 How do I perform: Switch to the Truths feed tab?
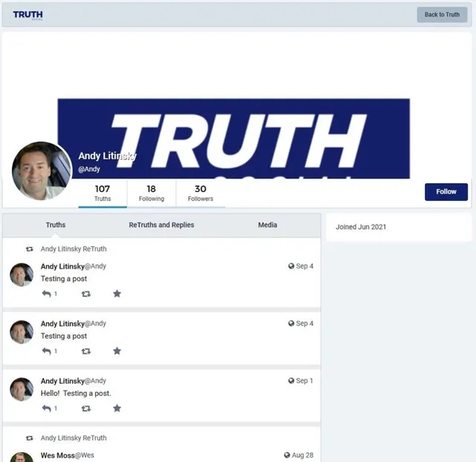tap(56, 225)
